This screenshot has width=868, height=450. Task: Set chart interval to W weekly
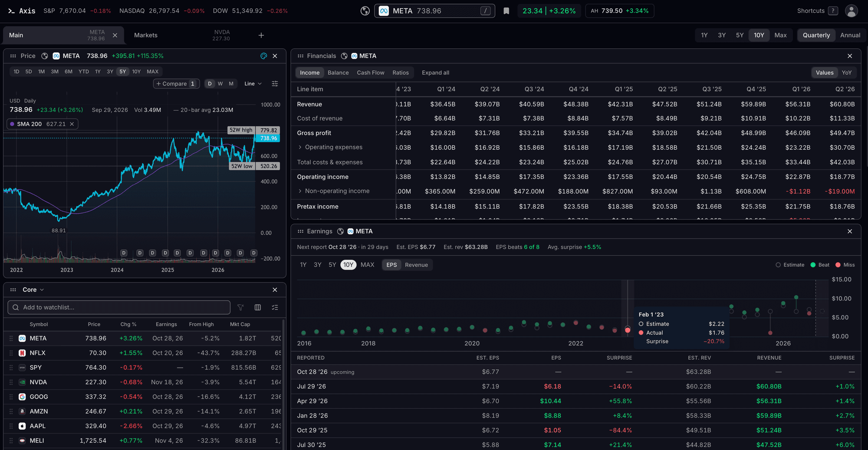(220, 84)
